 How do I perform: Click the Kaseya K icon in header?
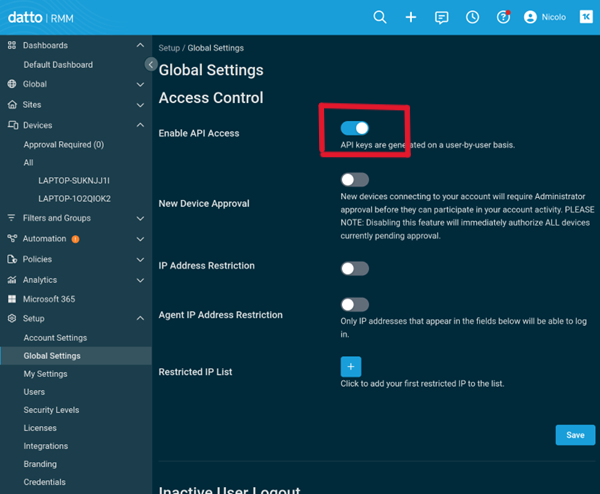point(586,17)
